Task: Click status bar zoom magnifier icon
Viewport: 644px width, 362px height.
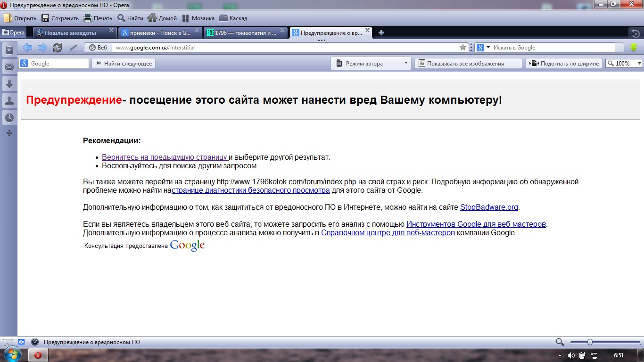Action: [560, 342]
